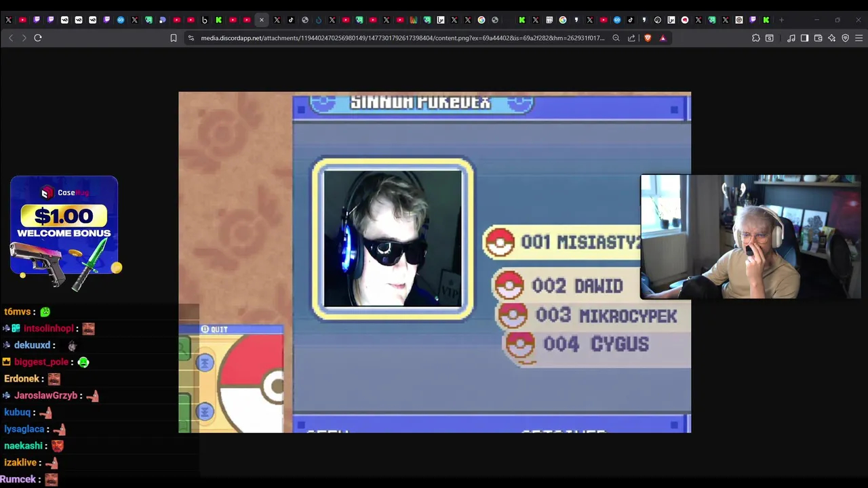The image size is (868, 488).
Task: Close the active tab
Action: click(262, 20)
